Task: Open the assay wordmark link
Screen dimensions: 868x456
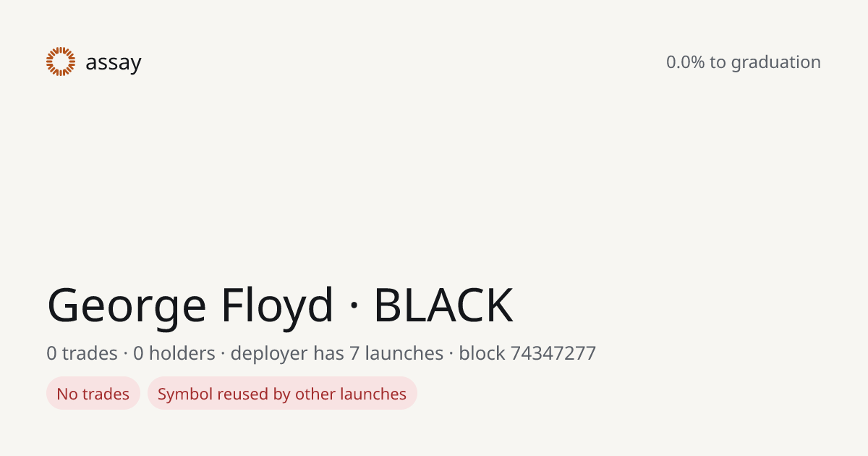Action: (x=114, y=63)
